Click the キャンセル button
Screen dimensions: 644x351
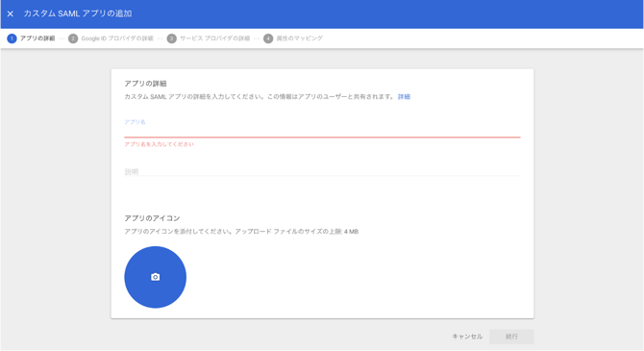(x=467, y=337)
